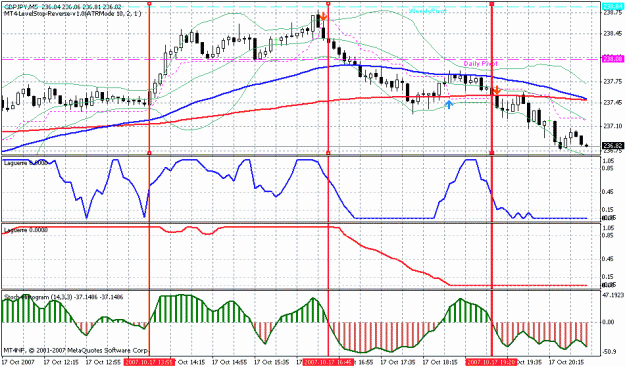Click 0.15 scale value in red Laguerre panel
Viewport: 625px width, 367px height.
pyautogui.click(x=608, y=277)
